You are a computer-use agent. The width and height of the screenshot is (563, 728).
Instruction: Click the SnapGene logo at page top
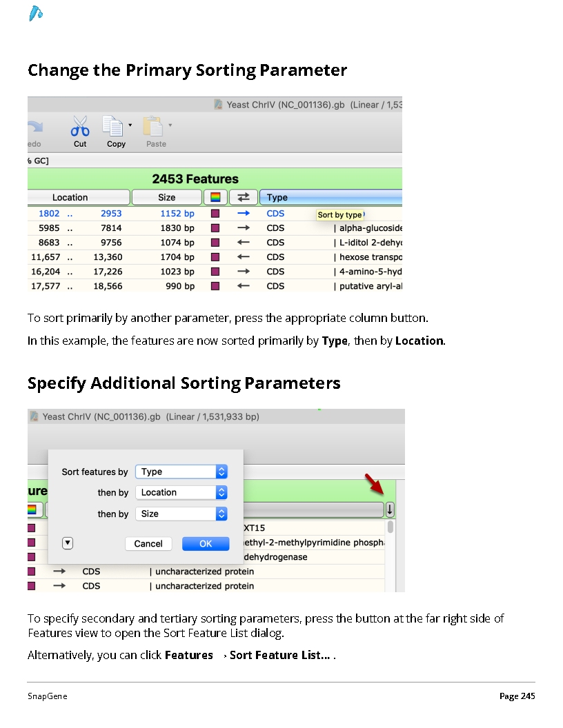(35, 14)
